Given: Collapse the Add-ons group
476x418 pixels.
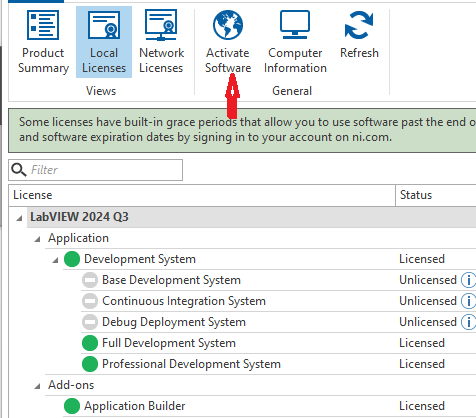Looking at the screenshot, I should pos(37,386).
